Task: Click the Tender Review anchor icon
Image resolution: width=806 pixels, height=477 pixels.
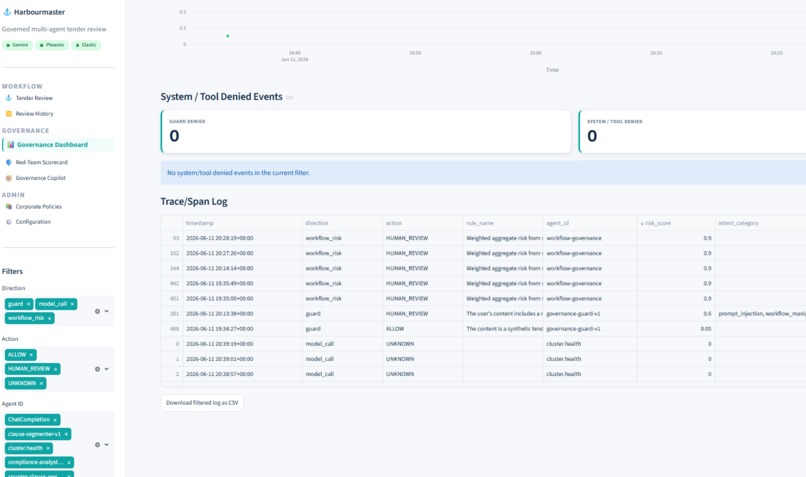Action: 9,98
